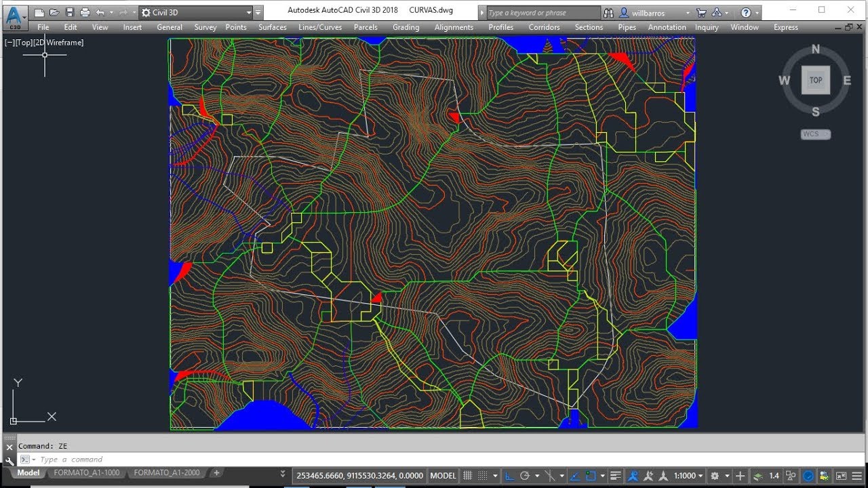This screenshot has height=488, width=868.
Task: Switch to FORMATO_A1-1000 layout tab
Action: point(86,472)
